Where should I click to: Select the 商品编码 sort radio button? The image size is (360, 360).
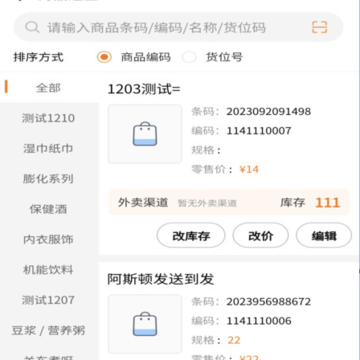(104, 57)
